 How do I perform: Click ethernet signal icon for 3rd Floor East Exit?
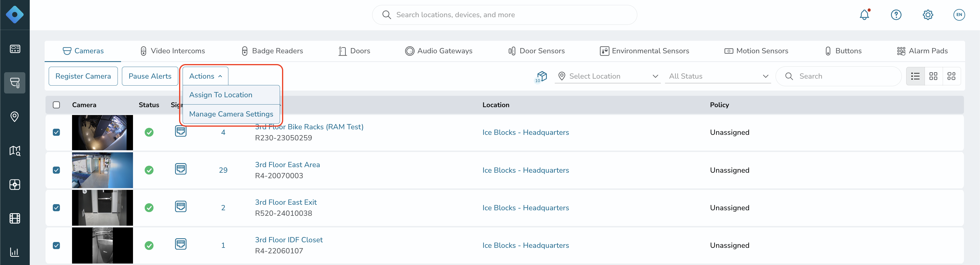[181, 206]
